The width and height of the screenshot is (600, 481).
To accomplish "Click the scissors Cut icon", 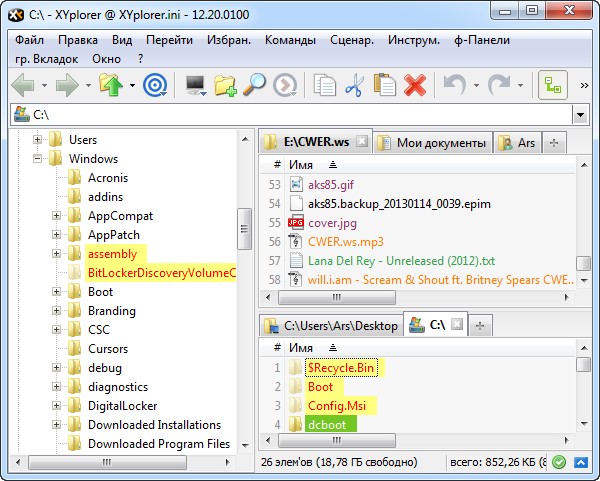I will pos(354,86).
